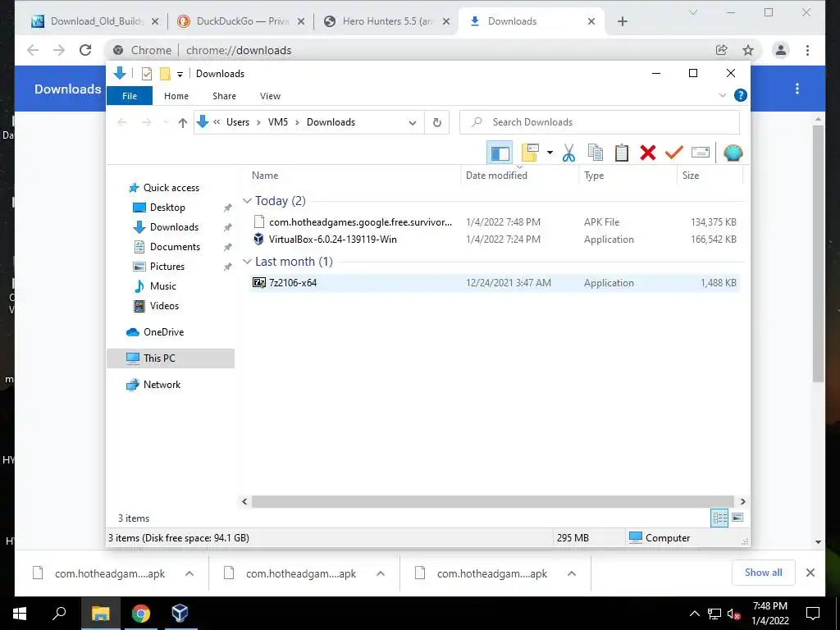840x630 pixels.
Task: Select the Users breadcrumb segment
Action: (238, 122)
